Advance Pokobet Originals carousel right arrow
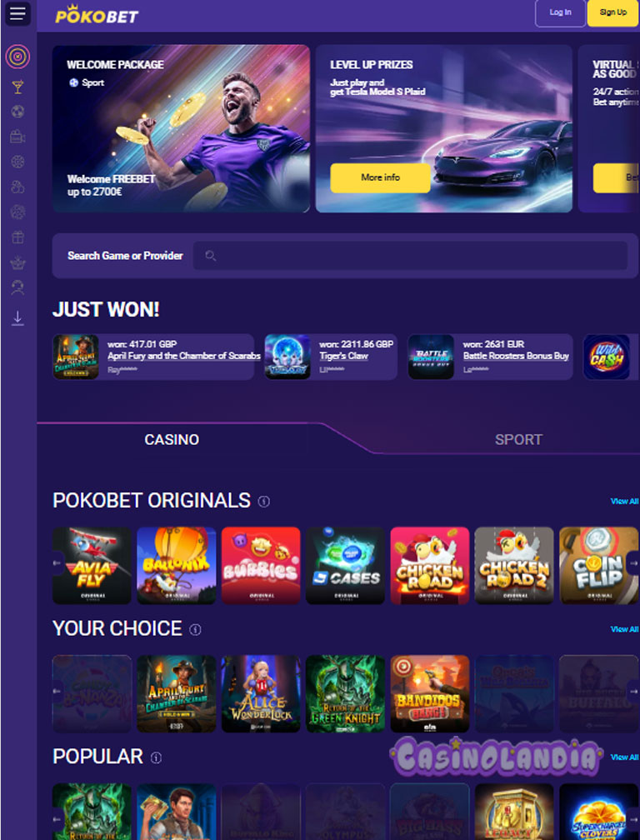The image size is (640, 840). [633, 563]
